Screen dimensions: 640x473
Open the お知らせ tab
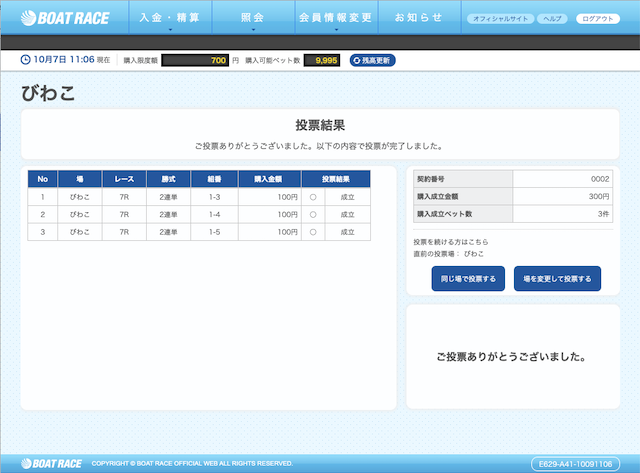click(x=419, y=19)
